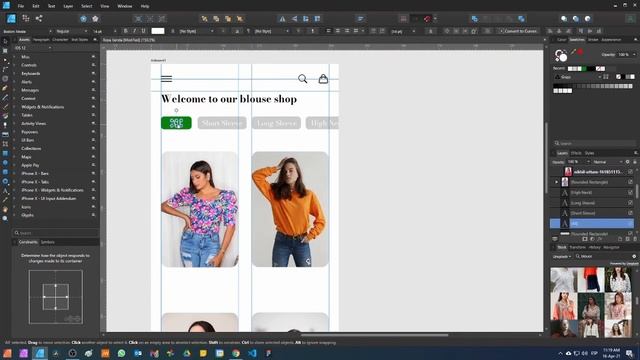Switch to the Effects tab
The width and height of the screenshot is (640, 360).
[576, 153]
